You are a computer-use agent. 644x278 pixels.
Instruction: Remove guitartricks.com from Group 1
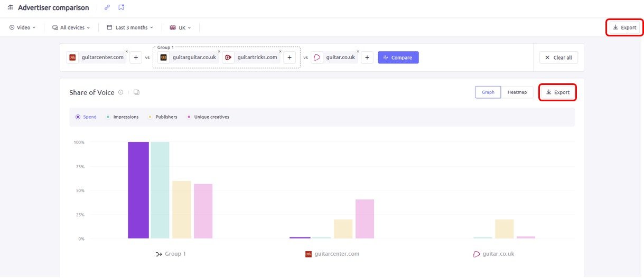pyautogui.click(x=280, y=52)
